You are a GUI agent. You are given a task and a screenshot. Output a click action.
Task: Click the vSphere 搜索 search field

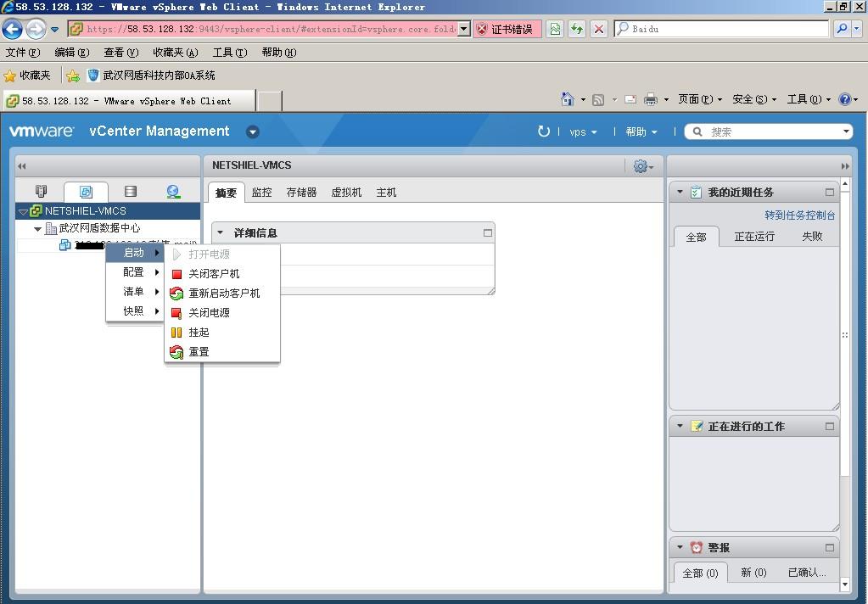point(769,131)
